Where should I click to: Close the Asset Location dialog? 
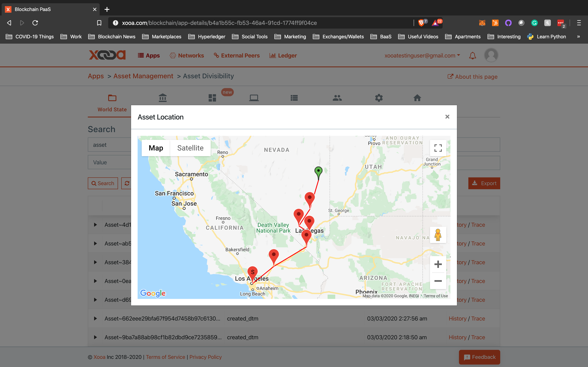point(447,117)
